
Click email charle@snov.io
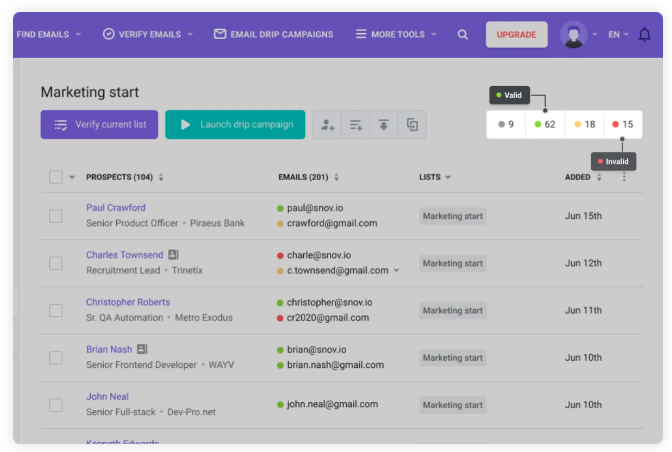coord(319,255)
